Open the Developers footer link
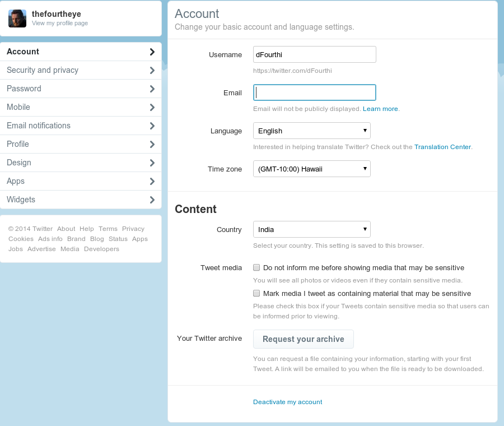 (101, 249)
